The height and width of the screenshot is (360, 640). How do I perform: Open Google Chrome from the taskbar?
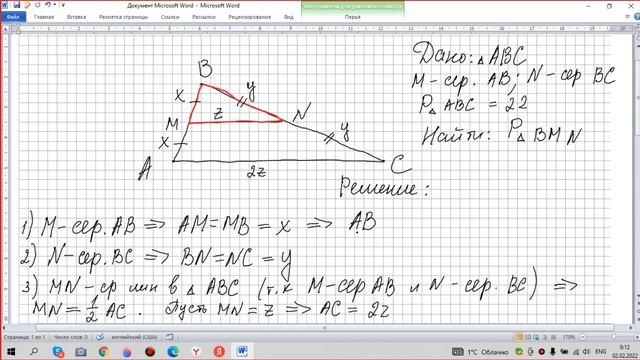(x=104, y=351)
